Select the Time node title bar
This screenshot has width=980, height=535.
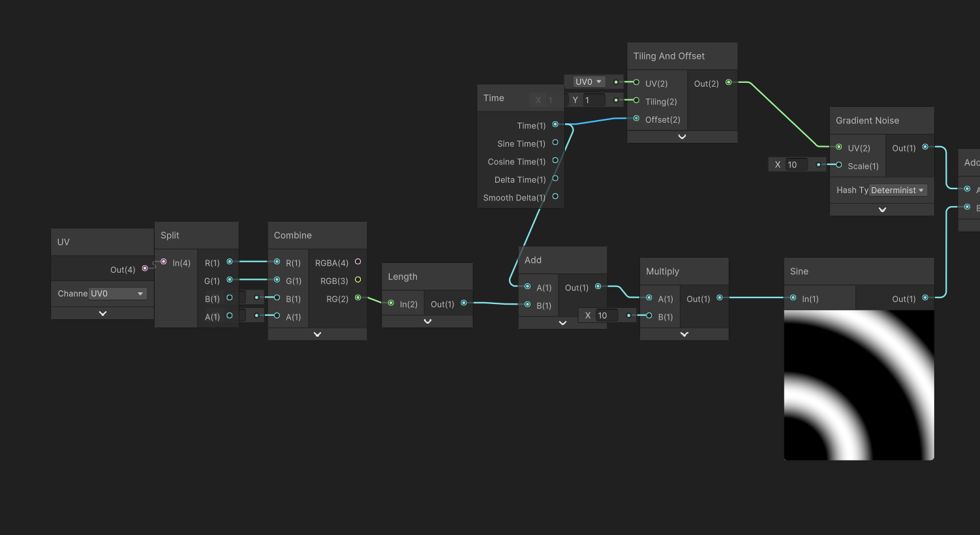click(x=521, y=99)
